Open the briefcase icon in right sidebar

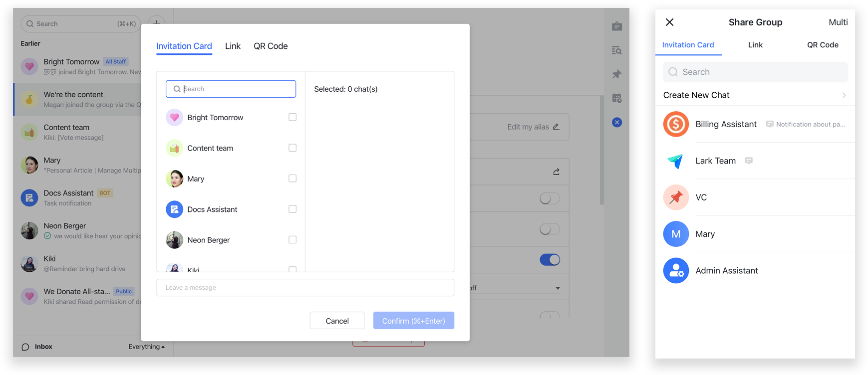click(x=617, y=26)
